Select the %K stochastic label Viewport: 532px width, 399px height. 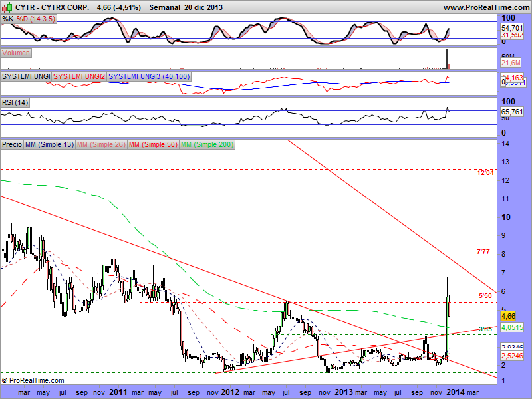7,19
